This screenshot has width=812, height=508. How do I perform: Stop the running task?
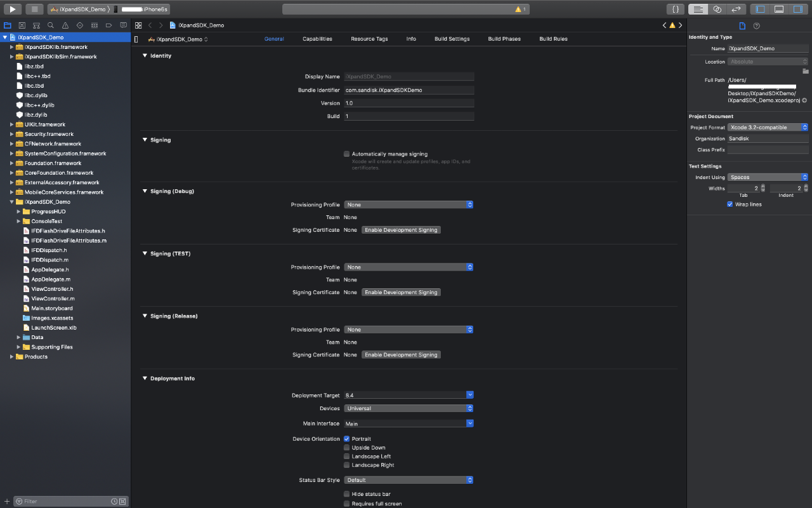[35, 9]
